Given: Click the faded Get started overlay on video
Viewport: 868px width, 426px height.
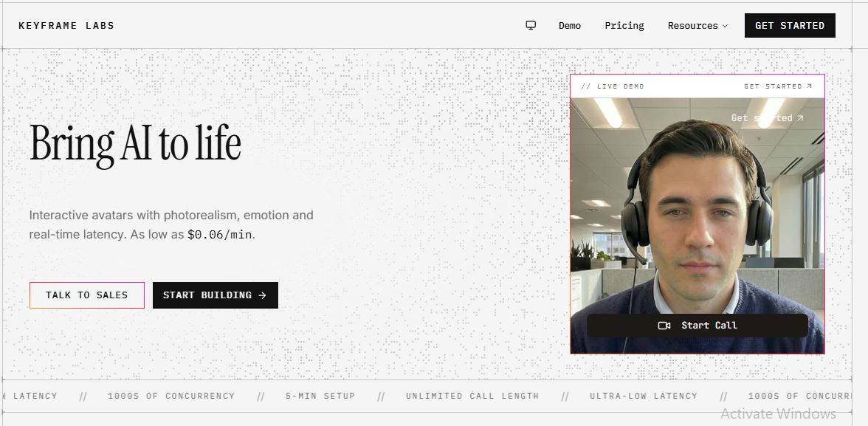Looking at the screenshot, I should pyautogui.click(x=768, y=118).
